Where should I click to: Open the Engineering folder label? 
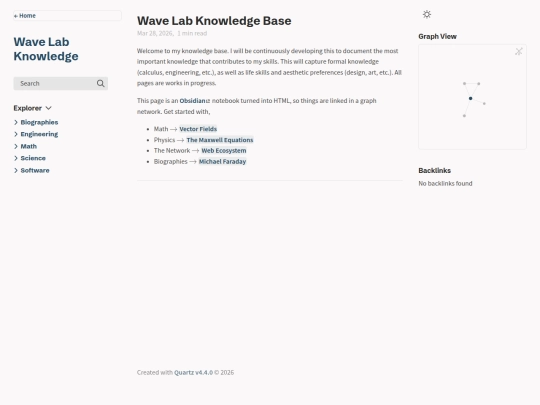click(39, 134)
